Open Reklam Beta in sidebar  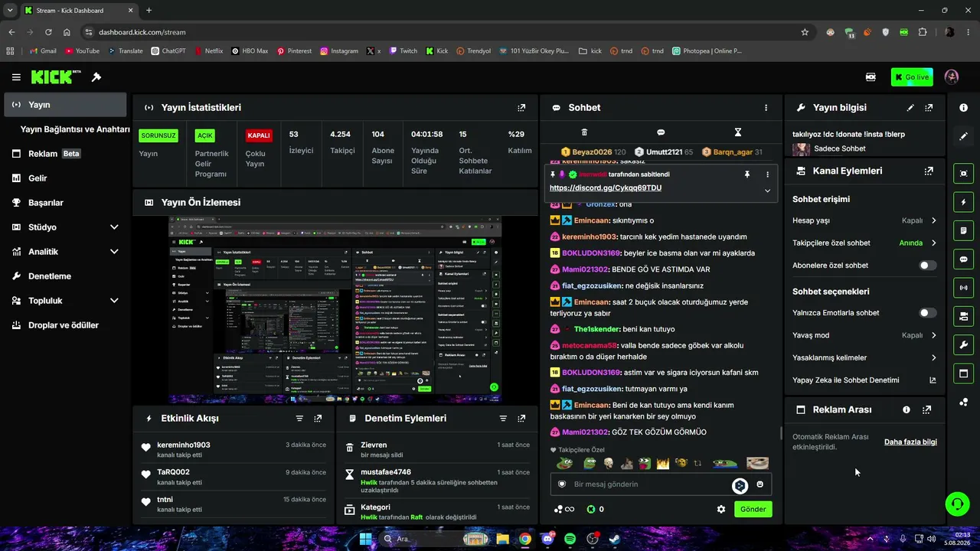click(x=65, y=154)
